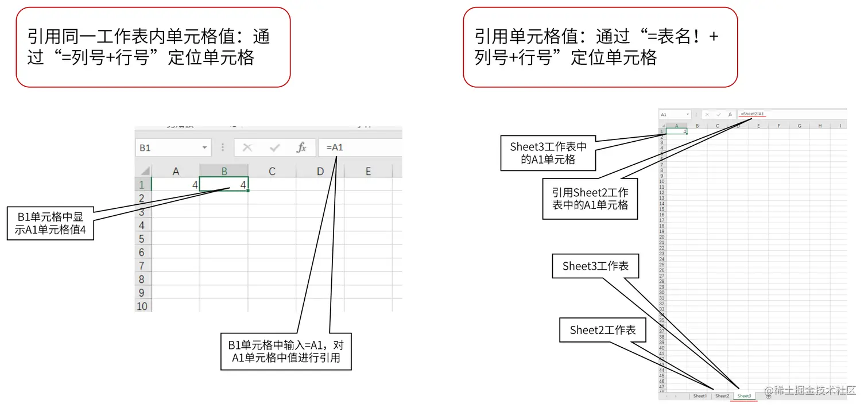The image size is (868, 408).
Task: Click the Enter checkmark icon in the right workbook
Action: click(718, 114)
